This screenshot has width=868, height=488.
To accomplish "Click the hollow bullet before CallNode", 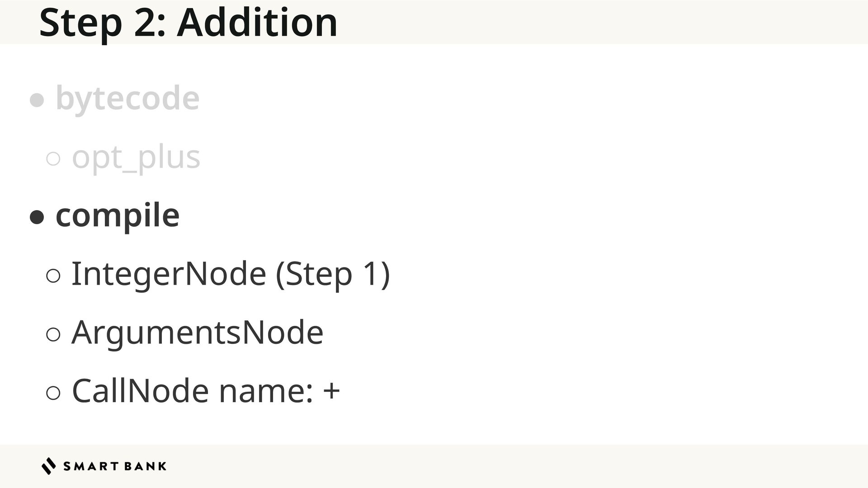I will pyautogui.click(x=53, y=393).
